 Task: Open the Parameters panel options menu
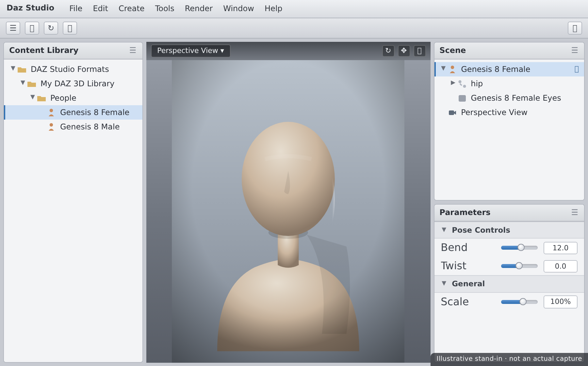pos(575,212)
